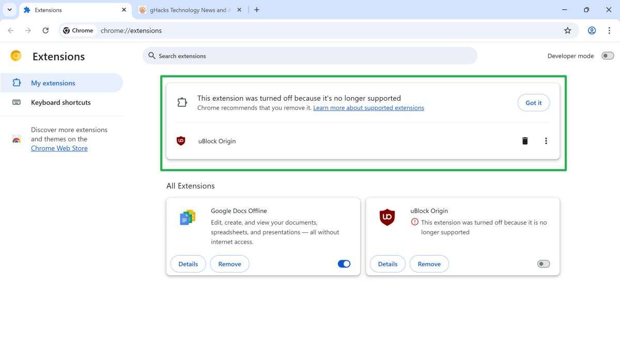The width and height of the screenshot is (620, 364).
Task: Click the Developer mode label
Action: (570, 56)
